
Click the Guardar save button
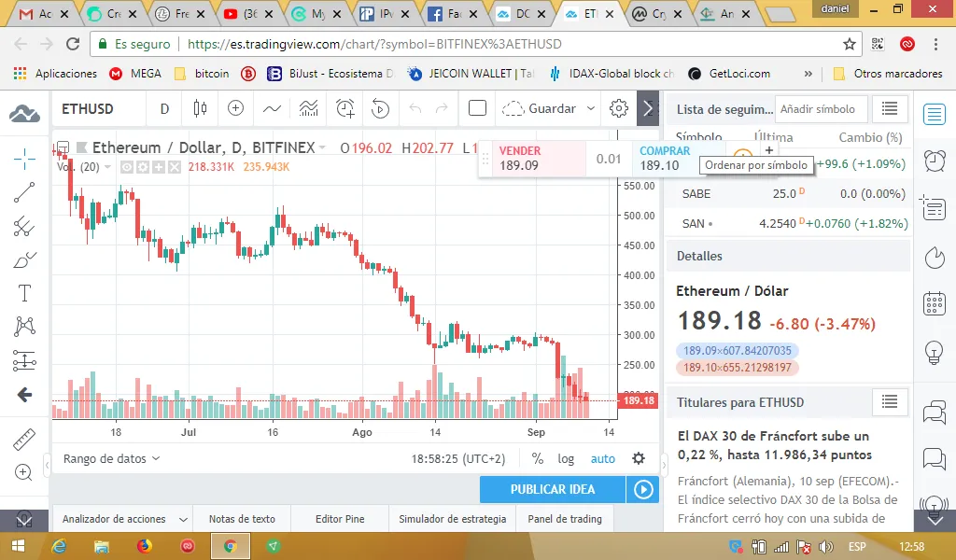pos(539,108)
